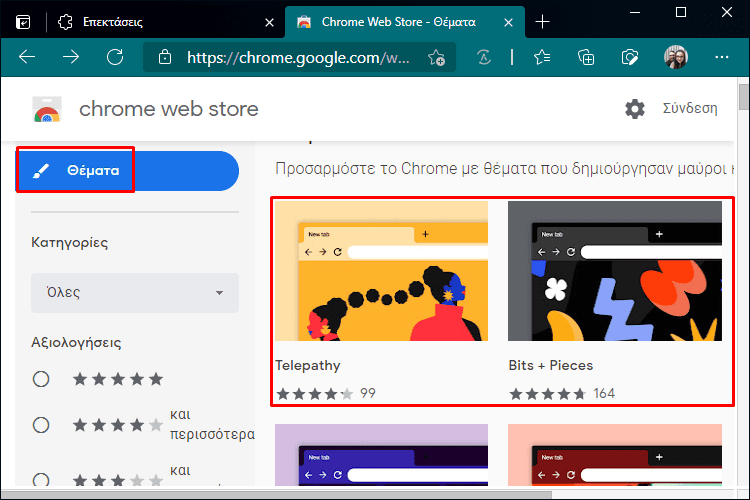View site info via the lock icon
Viewport: 750px width, 500px height.
tap(165, 57)
